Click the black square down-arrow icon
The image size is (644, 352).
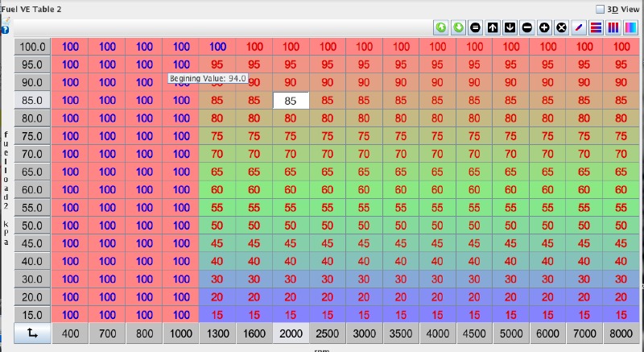pos(510,27)
